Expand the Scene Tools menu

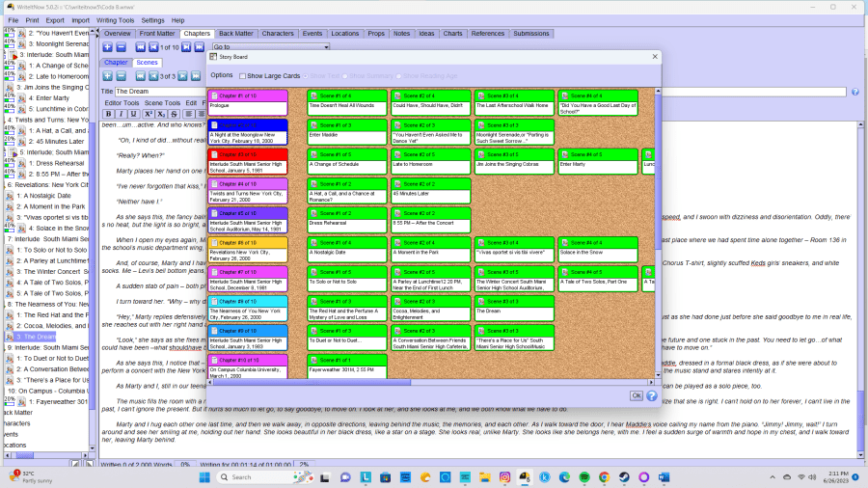[162, 102]
